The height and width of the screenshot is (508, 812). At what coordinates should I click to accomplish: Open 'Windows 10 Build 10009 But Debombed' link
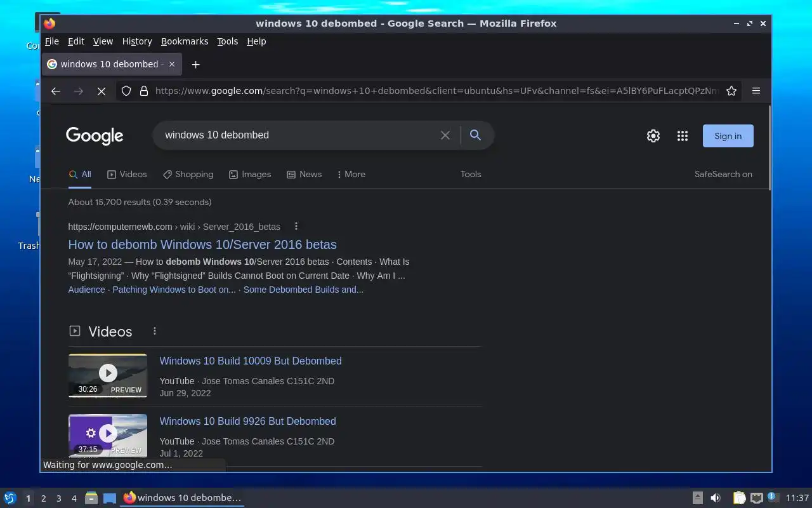click(251, 361)
